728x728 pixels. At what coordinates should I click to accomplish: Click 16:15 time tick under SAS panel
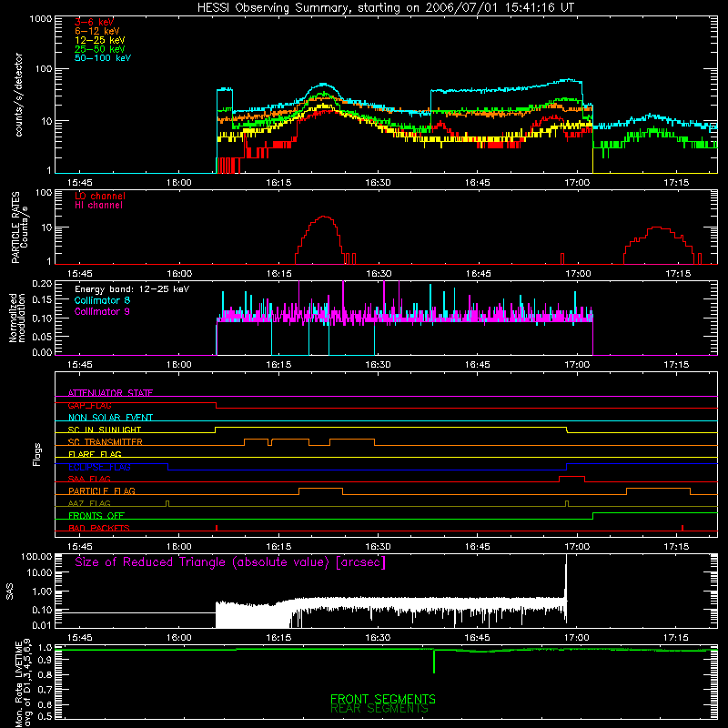click(x=278, y=638)
